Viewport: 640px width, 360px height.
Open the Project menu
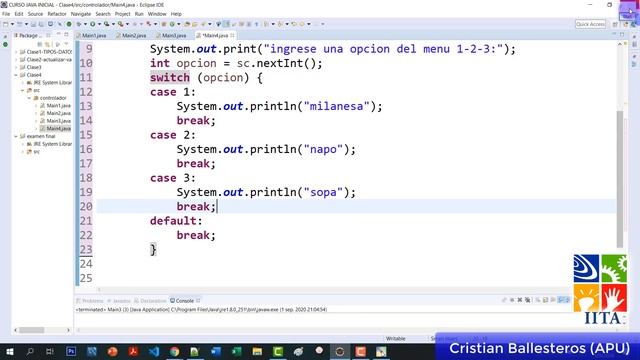[122, 14]
